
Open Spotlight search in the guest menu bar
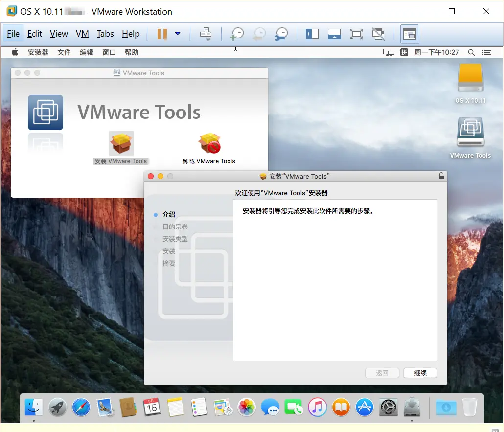pyautogui.click(x=471, y=52)
